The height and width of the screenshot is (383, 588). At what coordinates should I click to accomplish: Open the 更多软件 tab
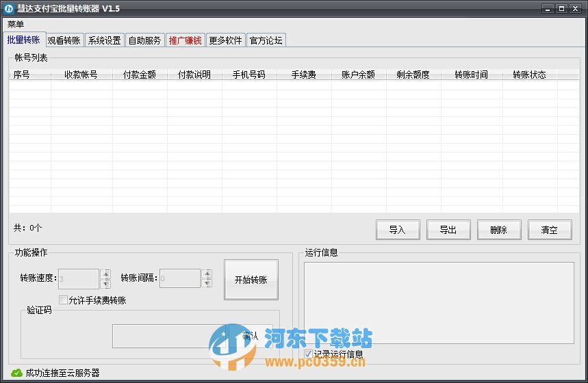(226, 40)
